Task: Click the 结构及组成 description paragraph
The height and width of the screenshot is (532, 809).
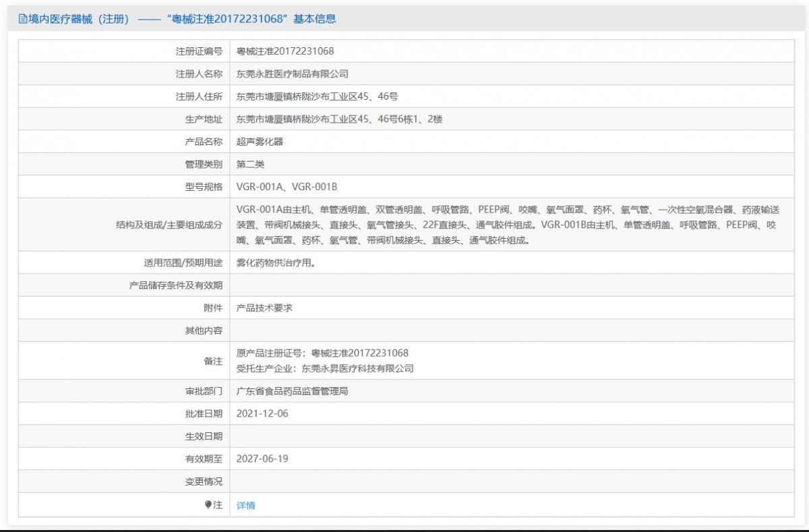Action: pos(506,225)
